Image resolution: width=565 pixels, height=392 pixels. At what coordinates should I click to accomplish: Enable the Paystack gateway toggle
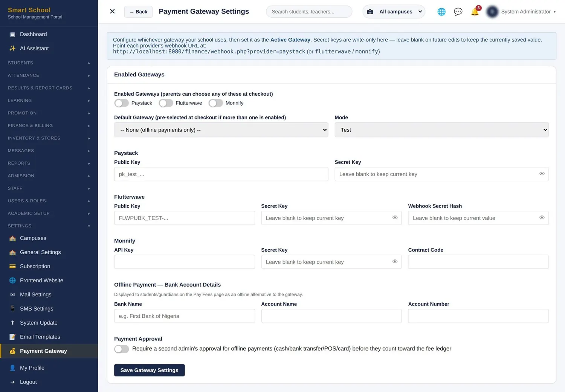(x=121, y=103)
